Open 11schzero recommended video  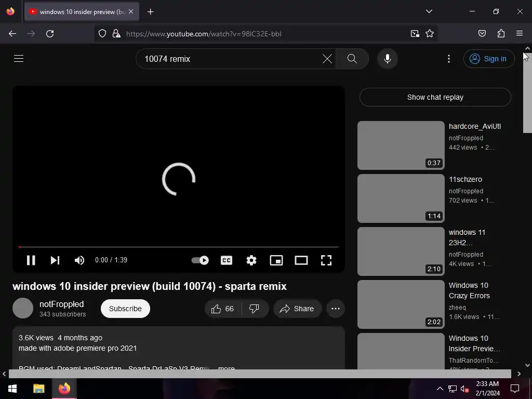(401, 198)
